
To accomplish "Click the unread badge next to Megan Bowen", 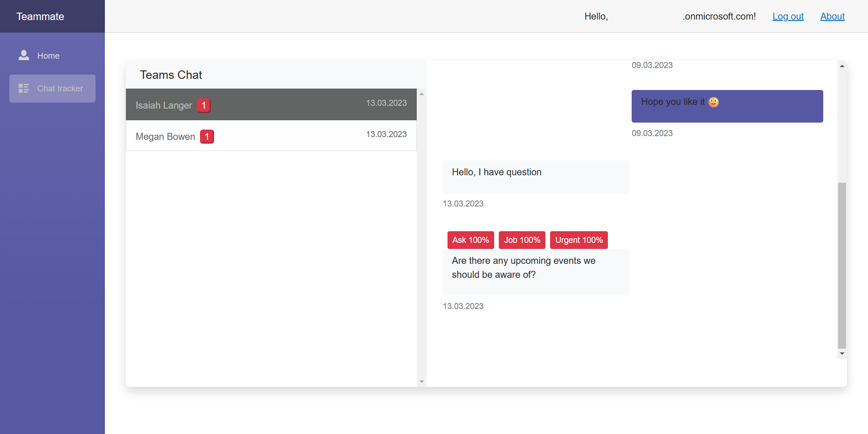I will (207, 136).
